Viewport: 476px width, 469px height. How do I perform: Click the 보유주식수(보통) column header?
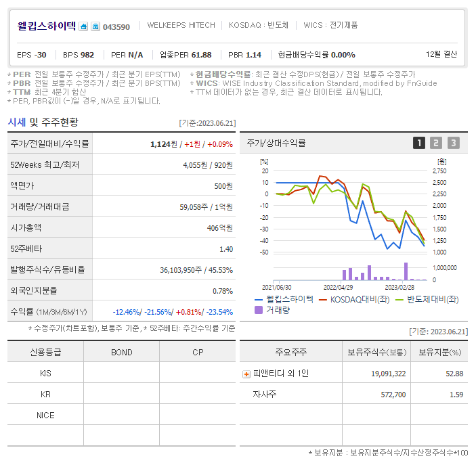pyautogui.click(x=376, y=352)
